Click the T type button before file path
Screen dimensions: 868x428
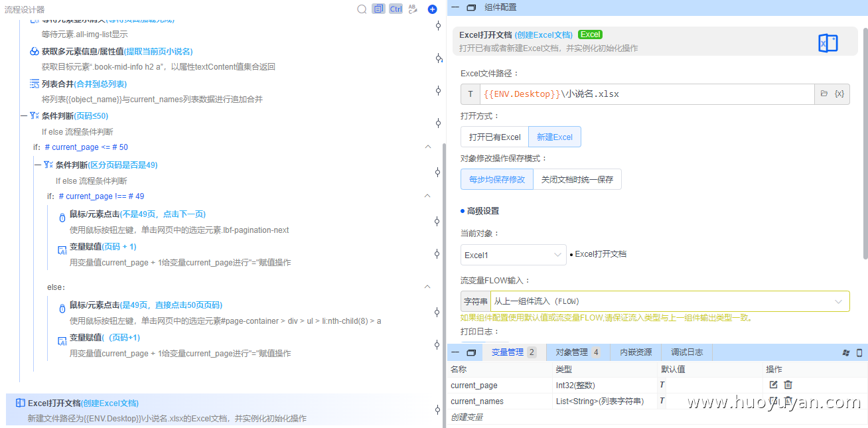470,94
